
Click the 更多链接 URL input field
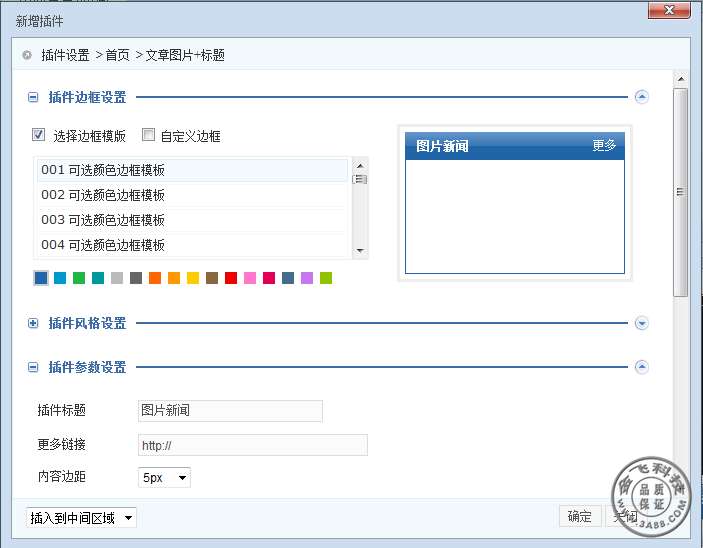252,445
